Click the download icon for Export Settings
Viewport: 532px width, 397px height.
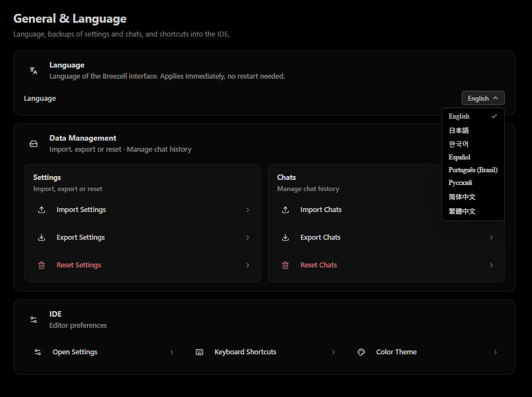tap(42, 238)
